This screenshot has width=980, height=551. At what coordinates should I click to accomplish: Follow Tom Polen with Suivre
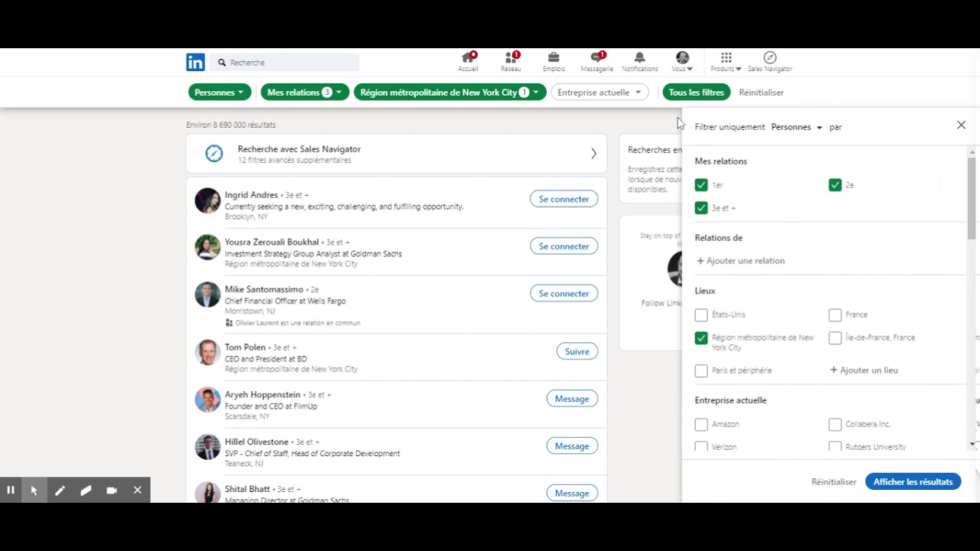pyautogui.click(x=577, y=352)
